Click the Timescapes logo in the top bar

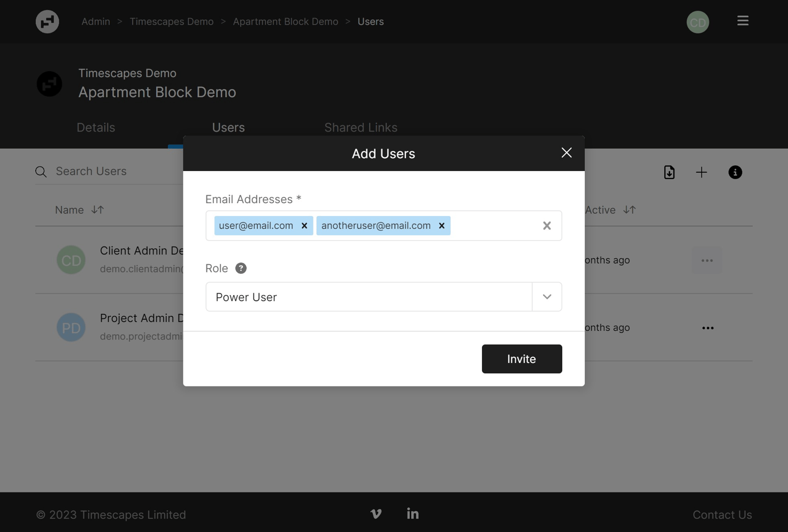(47, 22)
